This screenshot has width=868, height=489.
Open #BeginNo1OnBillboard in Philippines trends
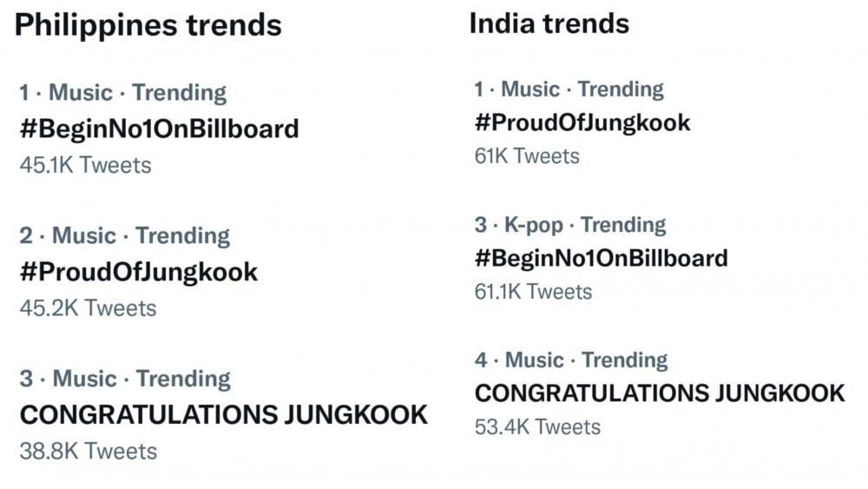pos(159,129)
